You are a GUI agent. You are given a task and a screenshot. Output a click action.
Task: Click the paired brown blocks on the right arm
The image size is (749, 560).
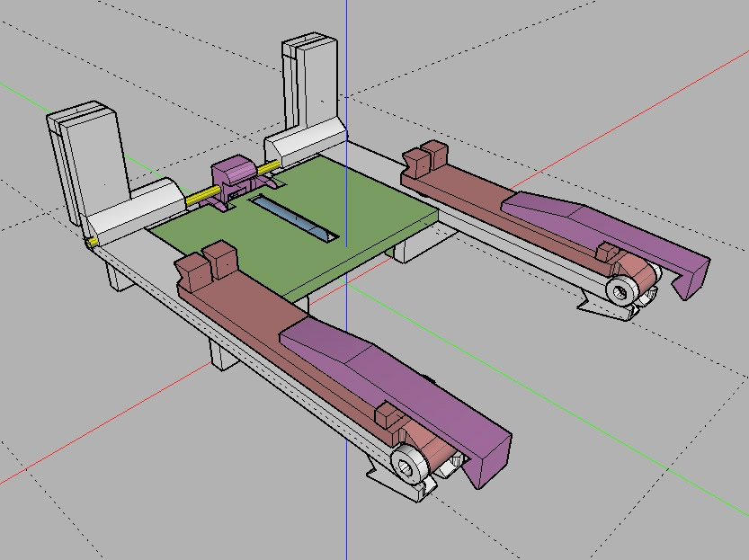point(425,158)
